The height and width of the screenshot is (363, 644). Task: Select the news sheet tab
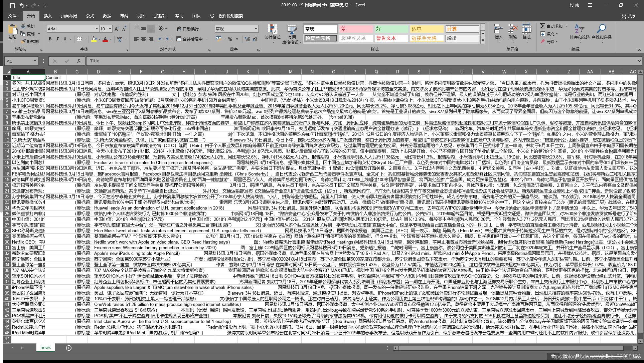pyautogui.click(x=45, y=347)
